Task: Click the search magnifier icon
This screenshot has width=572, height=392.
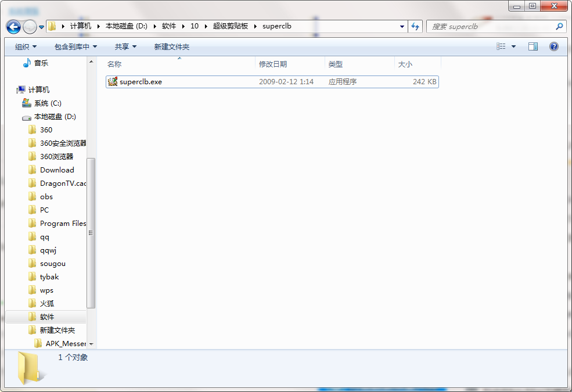Action: click(559, 26)
